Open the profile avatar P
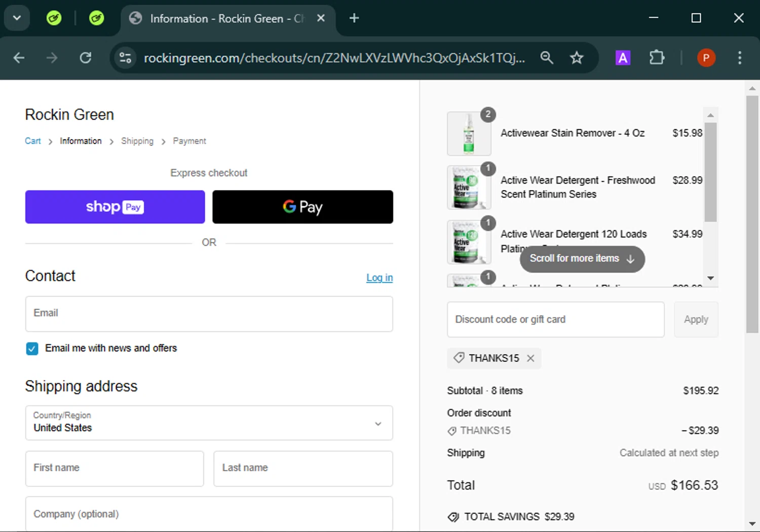Image resolution: width=760 pixels, height=532 pixels. coord(706,58)
